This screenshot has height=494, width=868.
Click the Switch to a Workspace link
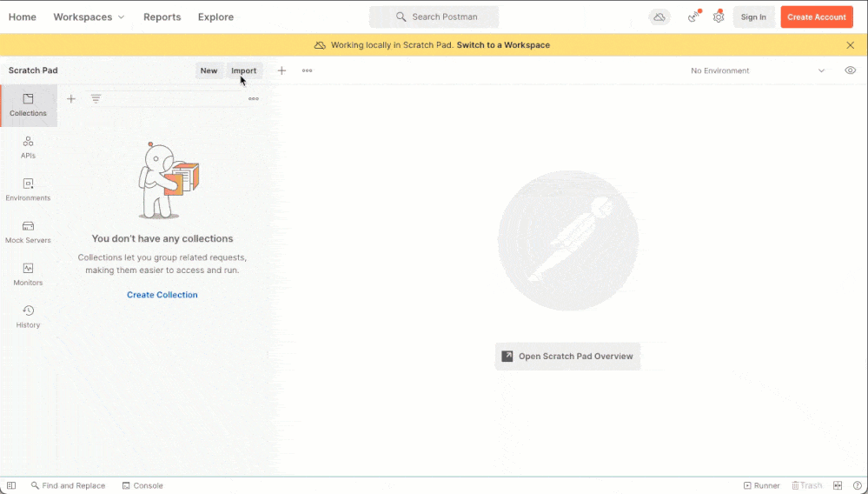pos(503,45)
